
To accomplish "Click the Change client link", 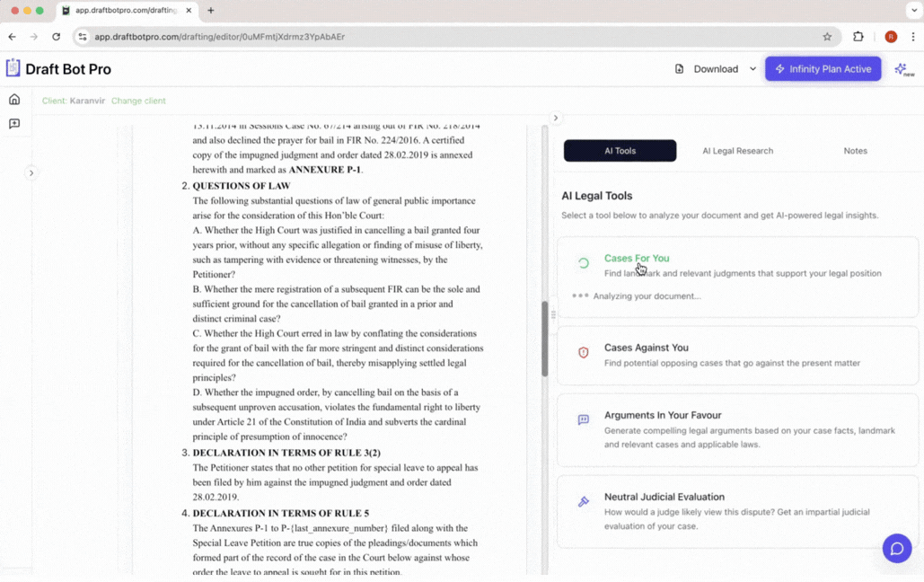I will tap(138, 101).
